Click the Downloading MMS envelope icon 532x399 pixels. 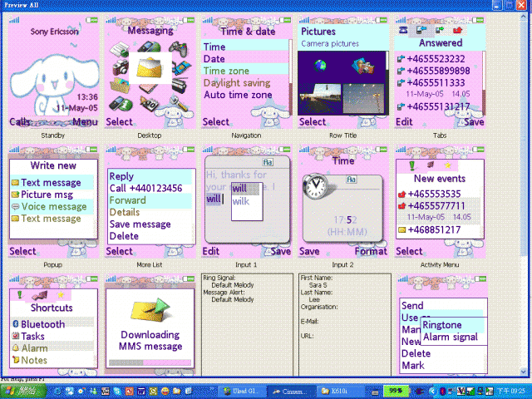point(150,309)
